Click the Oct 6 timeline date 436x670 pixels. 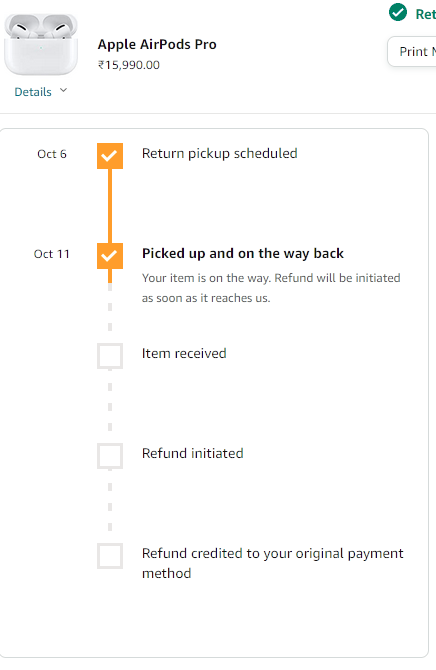52,154
